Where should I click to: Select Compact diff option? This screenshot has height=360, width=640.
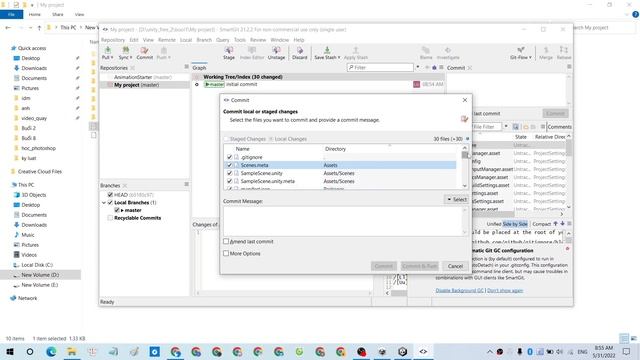(542, 224)
